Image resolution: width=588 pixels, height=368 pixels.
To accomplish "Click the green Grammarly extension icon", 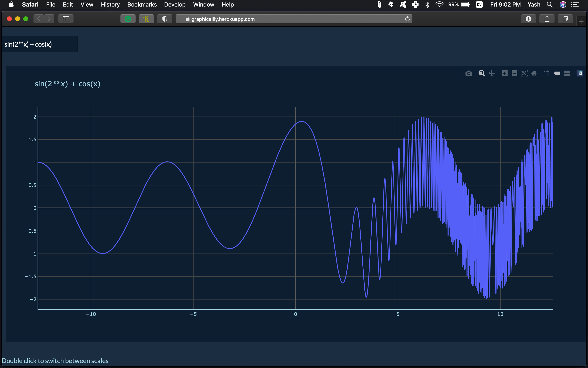I will click(x=128, y=19).
